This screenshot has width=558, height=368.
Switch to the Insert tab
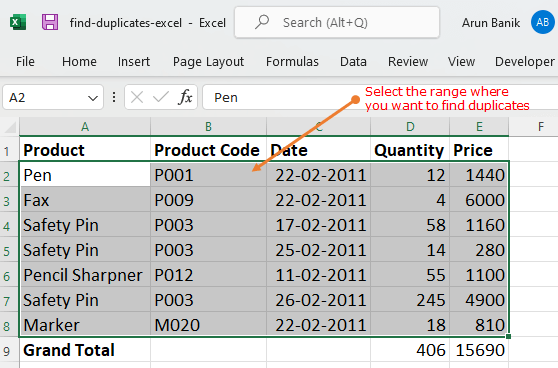tap(134, 62)
